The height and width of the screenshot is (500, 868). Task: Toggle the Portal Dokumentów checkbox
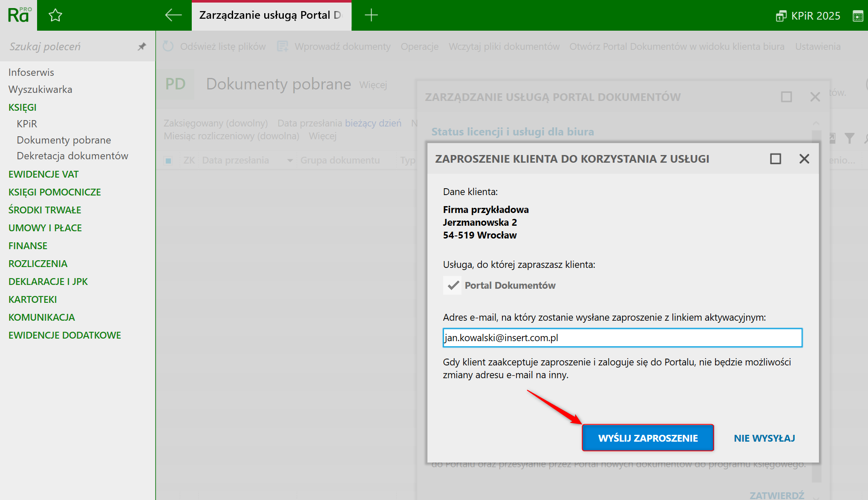(x=452, y=285)
